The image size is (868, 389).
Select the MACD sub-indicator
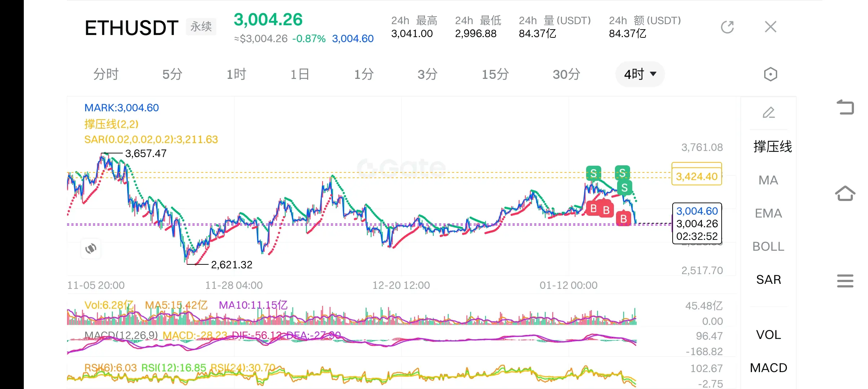[x=768, y=368]
